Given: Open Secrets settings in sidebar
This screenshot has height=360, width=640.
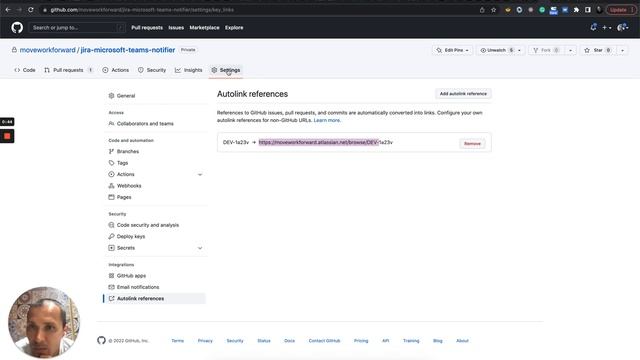Looking at the screenshot, I should click(x=126, y=248).
